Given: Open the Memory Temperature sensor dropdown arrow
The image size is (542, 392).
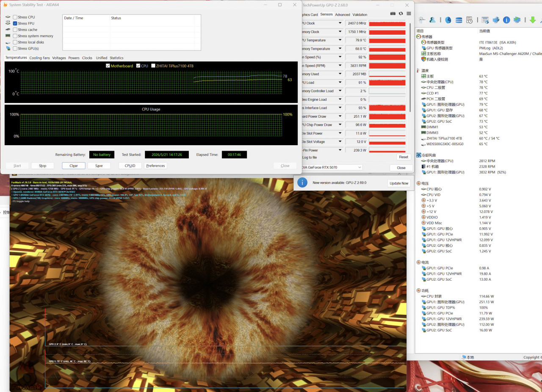Looking at the screenshot, I should 340,49.
